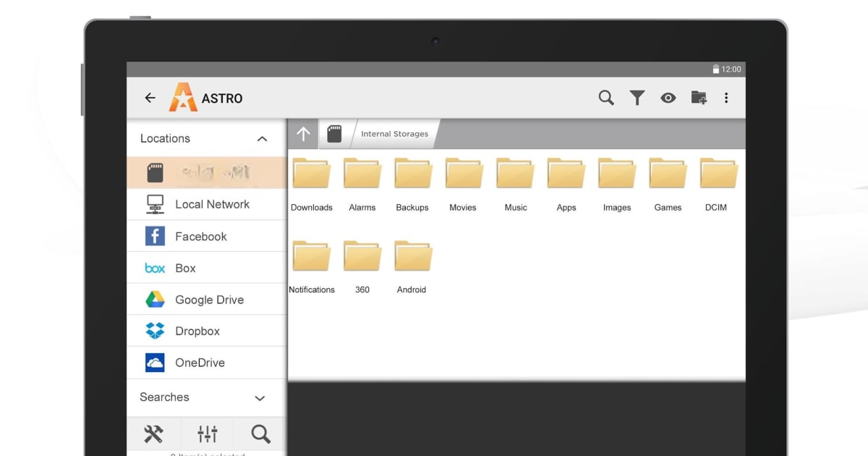This screenshot has width=868, height=456.
Task: Click the filter icon in the toolbar
Action: [x=637, y=97]
